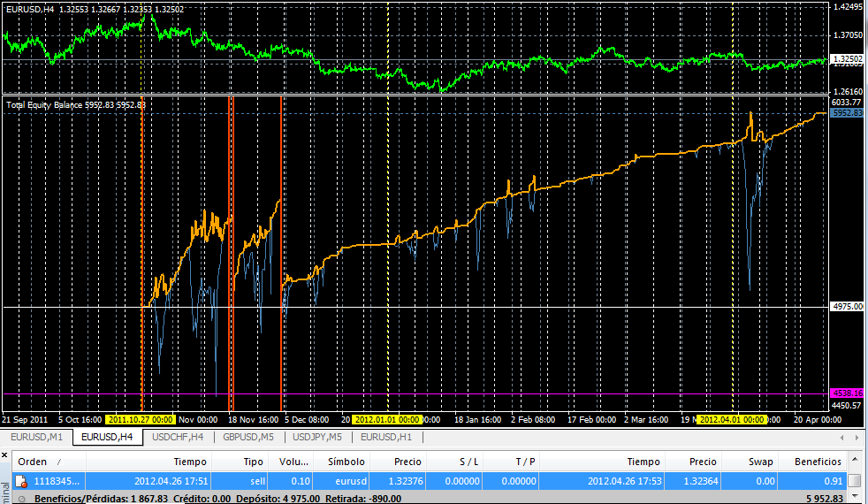
Task: Open the USDCHF,H4 chart tab
Action: tap(178, 437)
